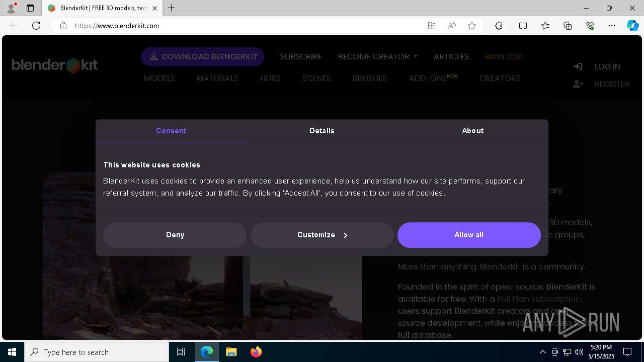
Task: Open the Subscribe page
Action: pos(301,56)
